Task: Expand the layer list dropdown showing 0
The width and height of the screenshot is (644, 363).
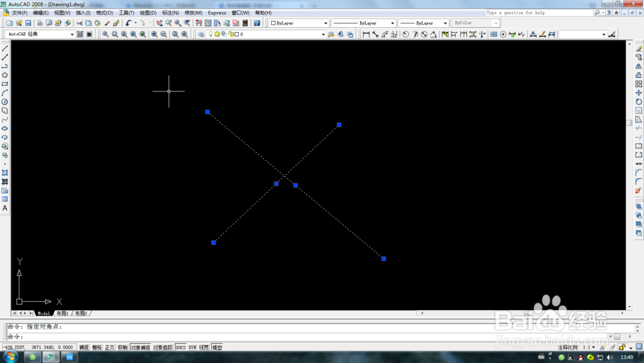Action: pyautogui.click(x=323, y=35)
